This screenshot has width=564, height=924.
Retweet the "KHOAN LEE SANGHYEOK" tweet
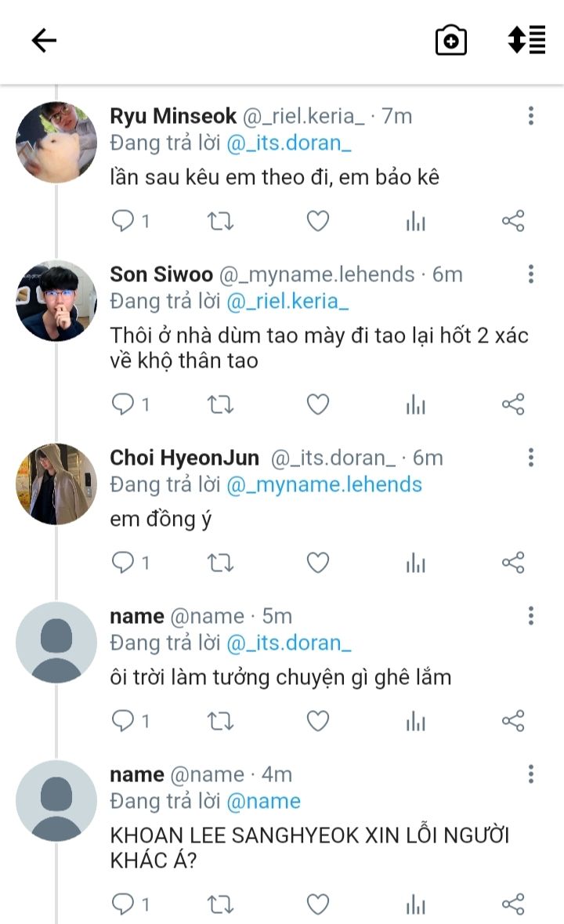(x=220, y=905)
